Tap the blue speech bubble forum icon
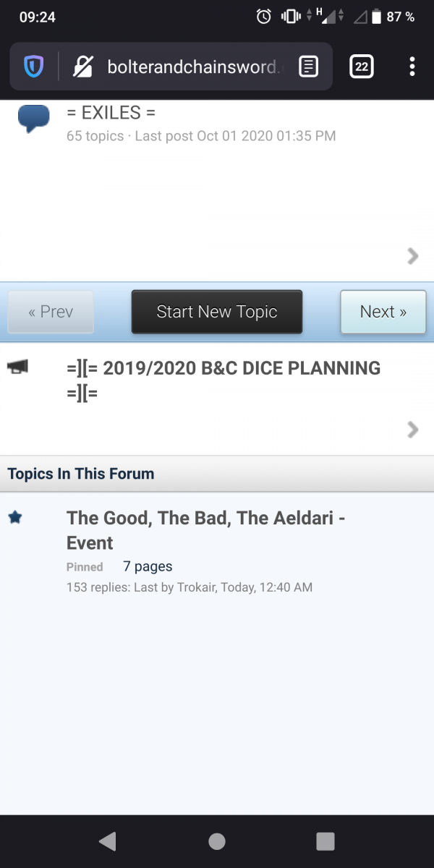Screen dimensions: 434x868 click(33, 118)
